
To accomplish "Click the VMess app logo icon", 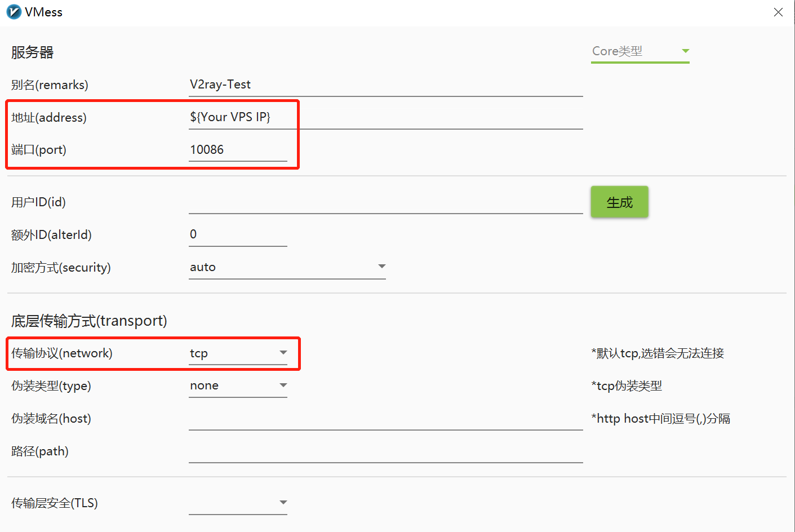I will point(14,12).
